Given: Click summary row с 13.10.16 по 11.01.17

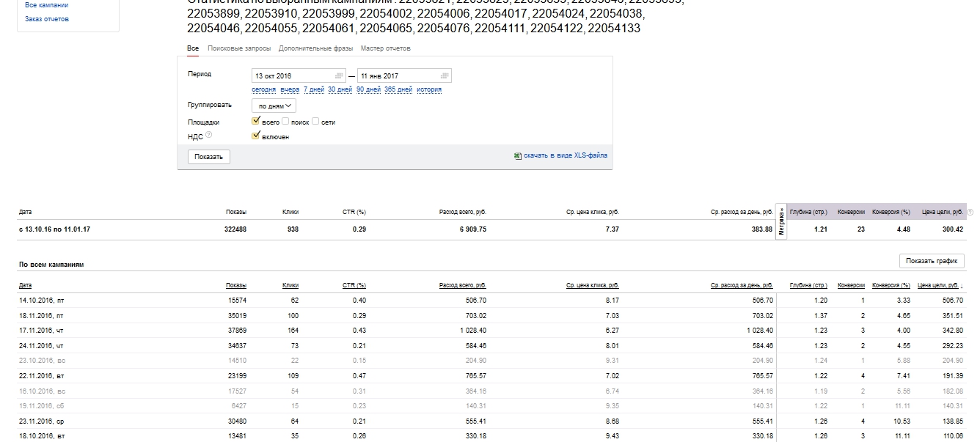Looking at the screenshot, I should click(490, 229).
